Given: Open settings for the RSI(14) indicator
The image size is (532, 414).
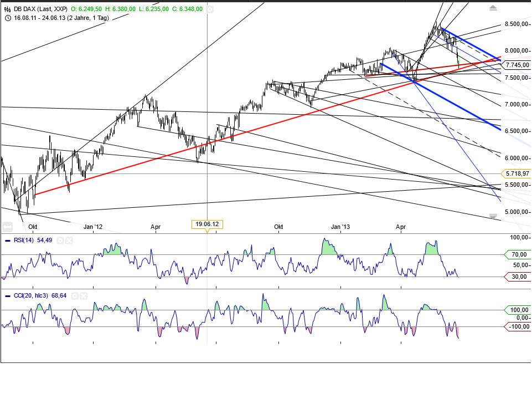Looking at the screenshot, I should [60, 241].
